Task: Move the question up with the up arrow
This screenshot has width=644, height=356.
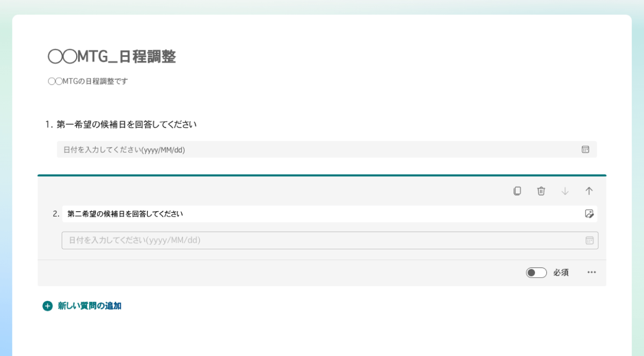Action: point(589,191)
